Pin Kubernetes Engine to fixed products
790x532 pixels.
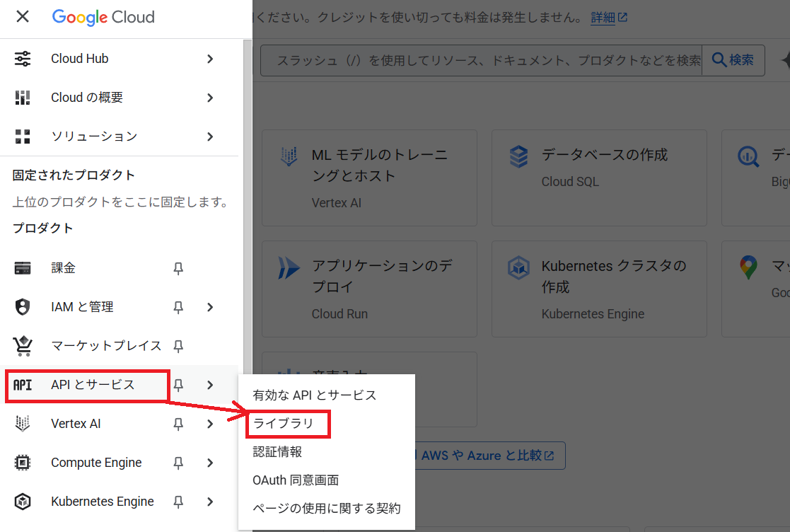click(x=178, y=502)
